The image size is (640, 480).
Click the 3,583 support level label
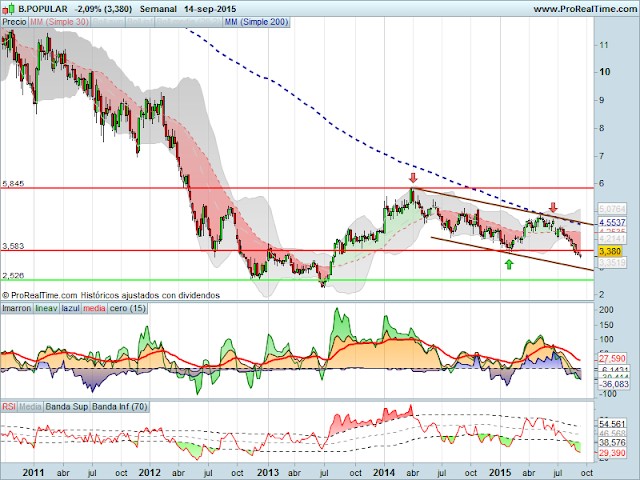click(13, 246)
